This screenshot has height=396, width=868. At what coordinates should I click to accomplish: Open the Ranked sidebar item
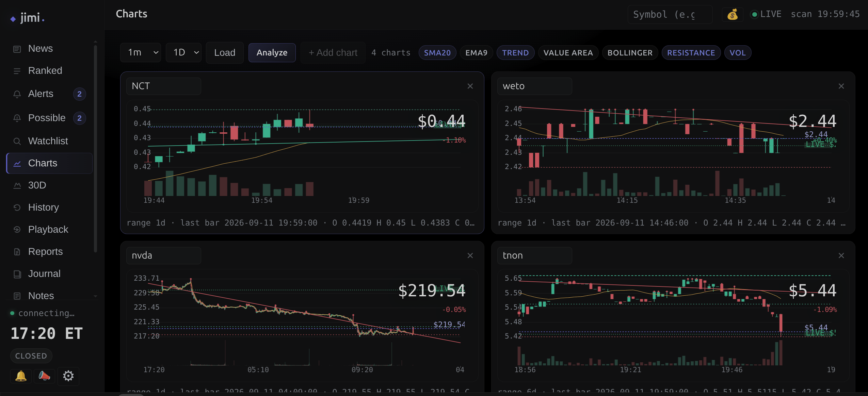pyautogui.click(x=49, y=71)
